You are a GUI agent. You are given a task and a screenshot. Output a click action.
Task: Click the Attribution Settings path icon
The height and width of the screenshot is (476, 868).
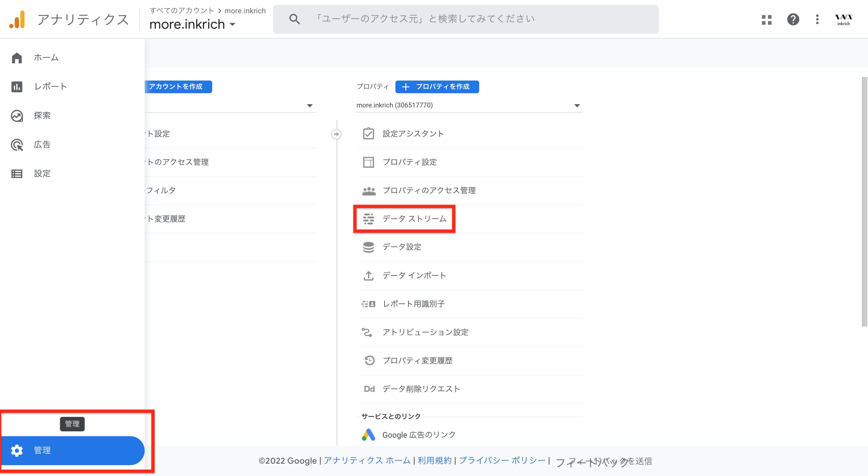coord(367,332)
